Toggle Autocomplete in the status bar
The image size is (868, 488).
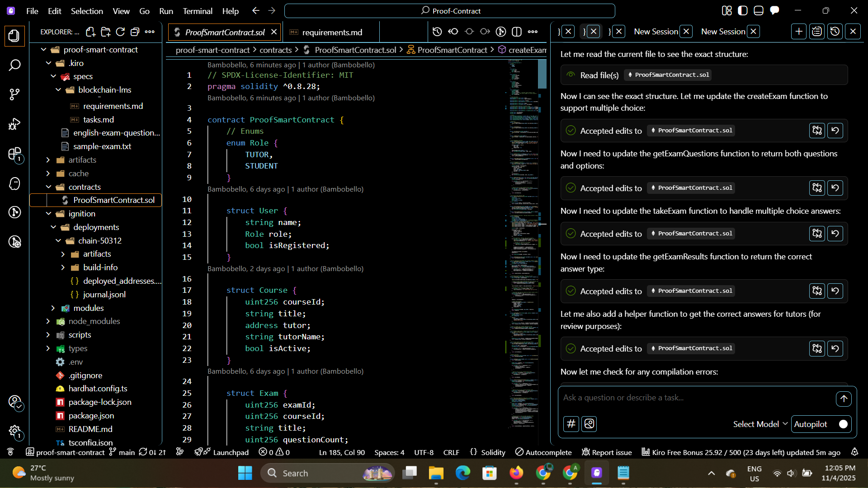coord(543,452)
